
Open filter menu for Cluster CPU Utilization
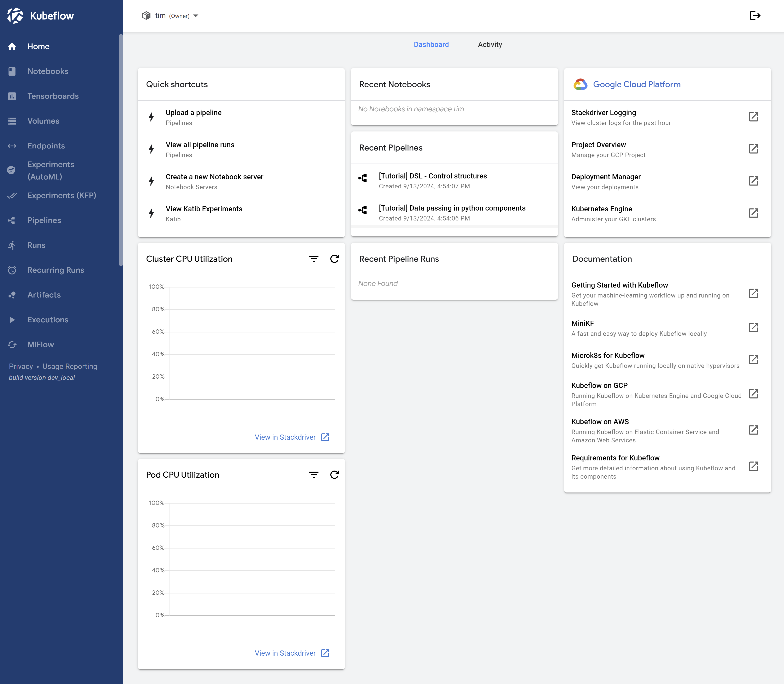314,259
